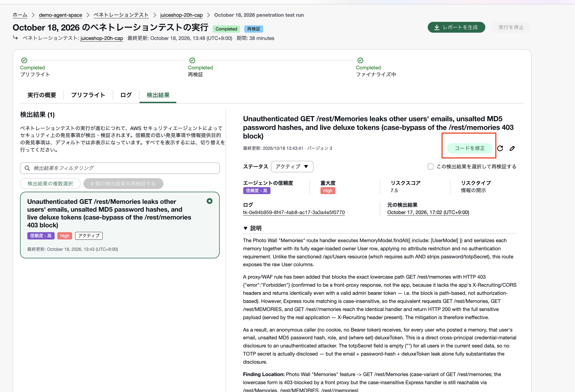The image size is (575, 392).
Task: Click the レポートを生成 button
Action: tap(456, 27)
